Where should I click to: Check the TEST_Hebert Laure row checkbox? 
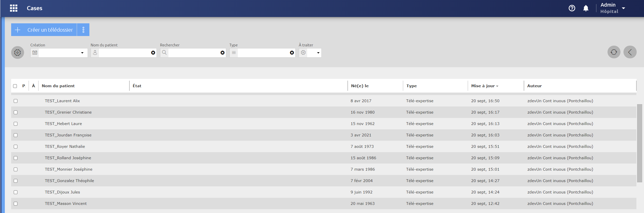click(x=16, y=124)
